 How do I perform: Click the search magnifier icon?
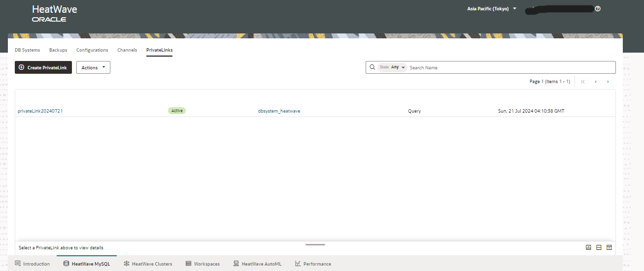[x=372, y=67]
